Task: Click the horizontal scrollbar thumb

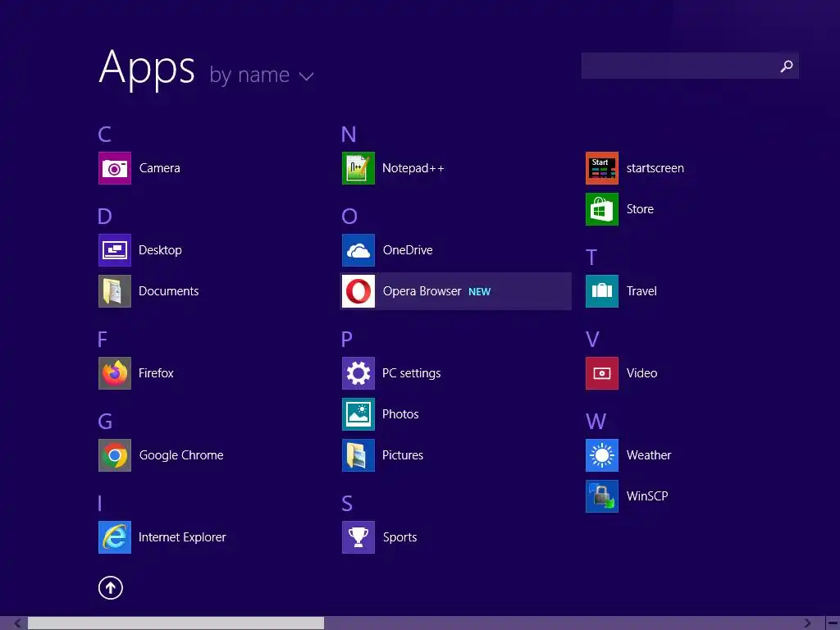Action: tap(176, 623)
